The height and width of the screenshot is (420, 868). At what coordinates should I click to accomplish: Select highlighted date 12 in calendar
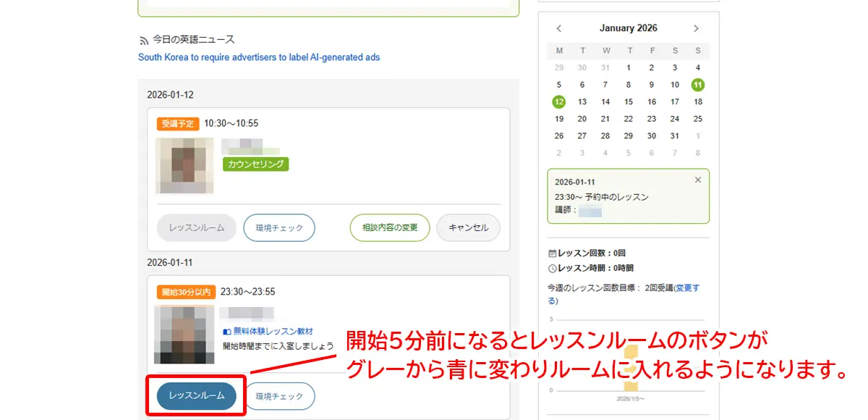coord(559,102)
